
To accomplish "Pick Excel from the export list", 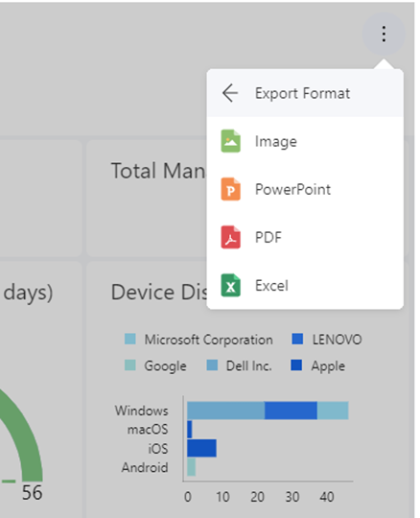I will [x=305, y=286].
